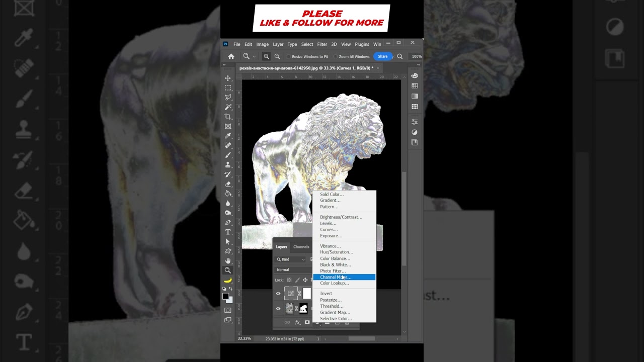Enable Resize Windows to Fit checkbox

click(288, 57)
